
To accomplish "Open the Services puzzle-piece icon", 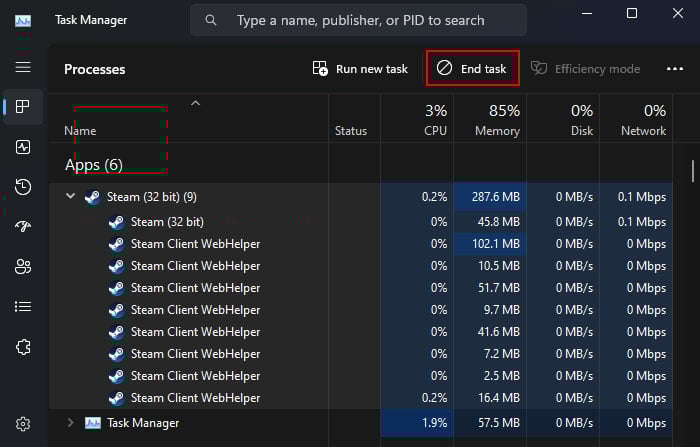I will (23, 346).
